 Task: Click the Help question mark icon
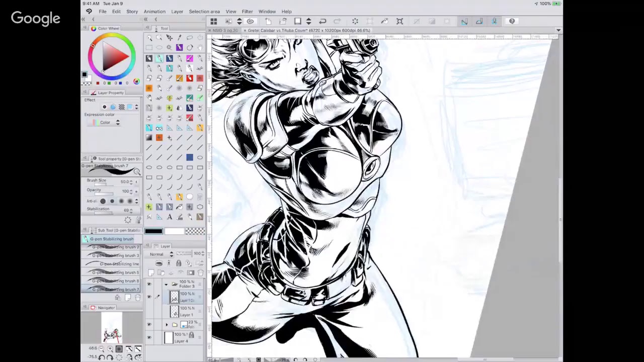pyautogui.click(x=512, y=21)
